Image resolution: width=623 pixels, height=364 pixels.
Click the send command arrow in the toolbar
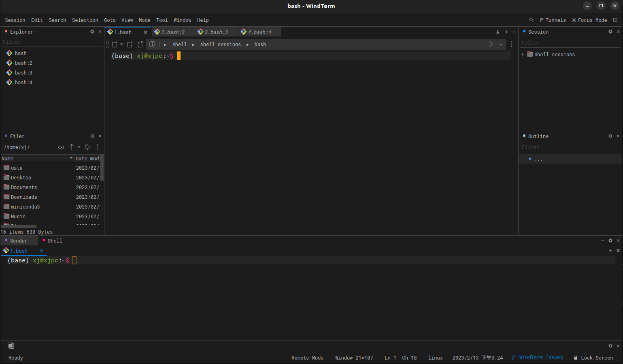[x=491, y=44]
